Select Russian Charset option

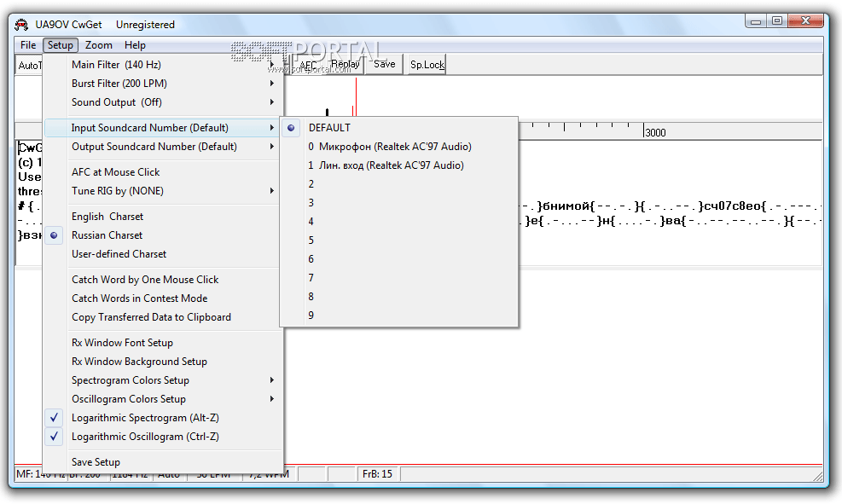click(163, 235)
